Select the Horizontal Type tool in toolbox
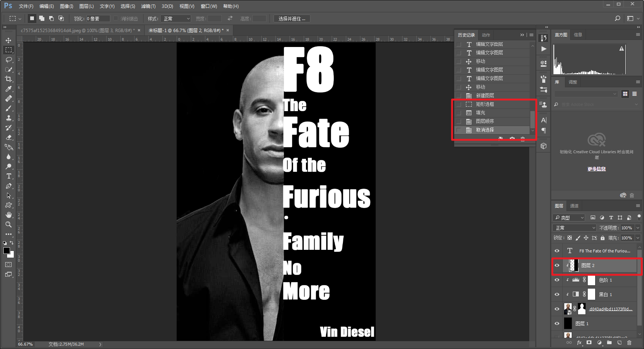 (x=8, y=176)
